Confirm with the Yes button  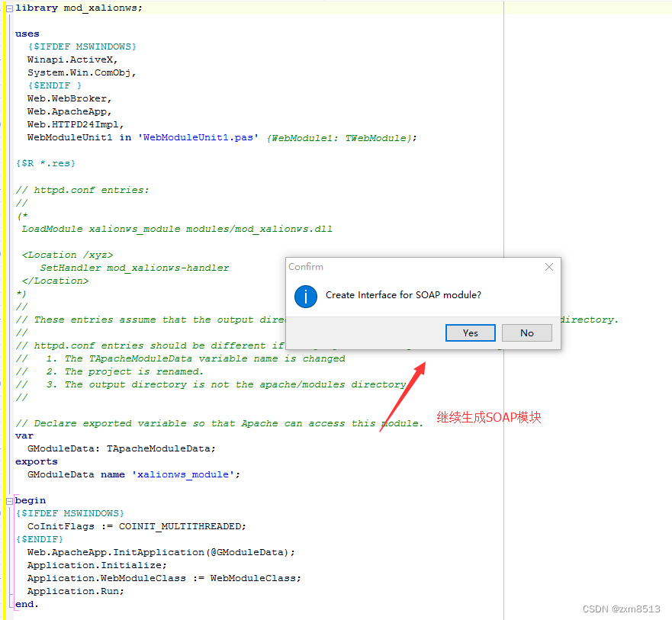(x=470, y=333)
